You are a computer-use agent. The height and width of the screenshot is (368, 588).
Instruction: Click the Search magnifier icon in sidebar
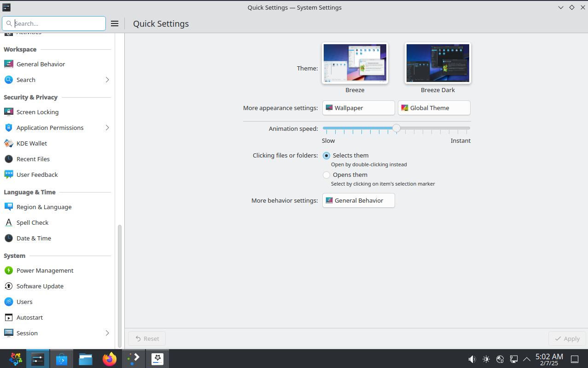pyautogui.click(x=9, y=80)
